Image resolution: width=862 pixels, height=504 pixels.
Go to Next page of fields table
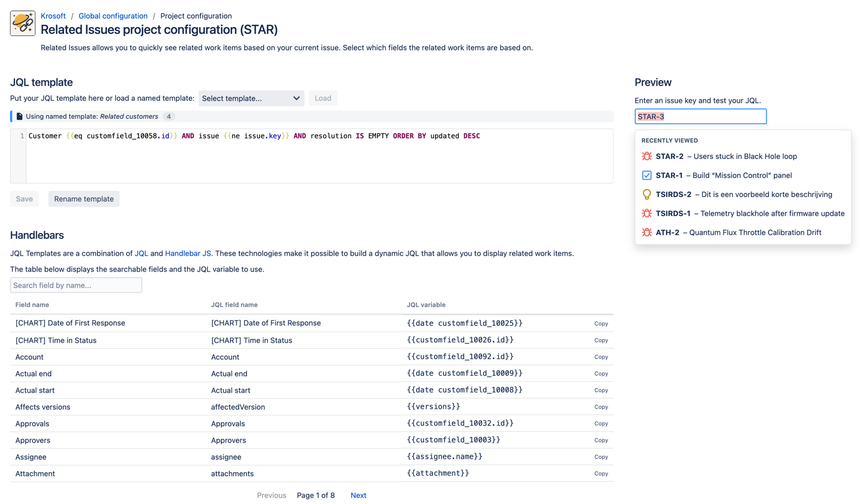tap(358, 496)
